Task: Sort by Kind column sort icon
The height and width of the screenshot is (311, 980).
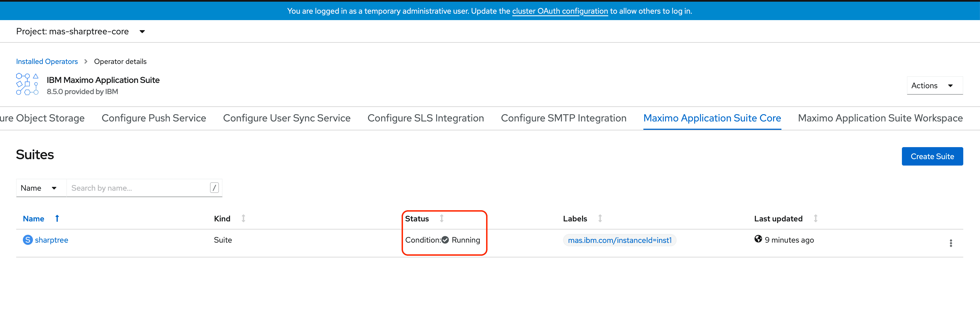Action: click(243, 219)
